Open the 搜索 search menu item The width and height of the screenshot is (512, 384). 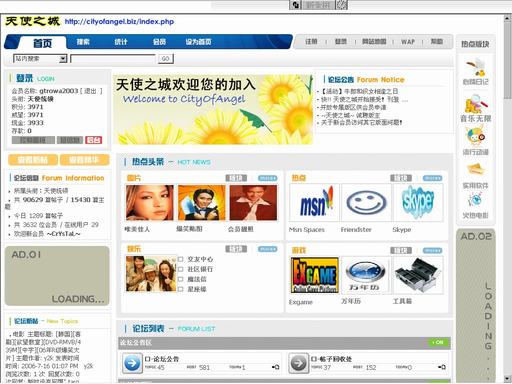click(x=83, y=42)
